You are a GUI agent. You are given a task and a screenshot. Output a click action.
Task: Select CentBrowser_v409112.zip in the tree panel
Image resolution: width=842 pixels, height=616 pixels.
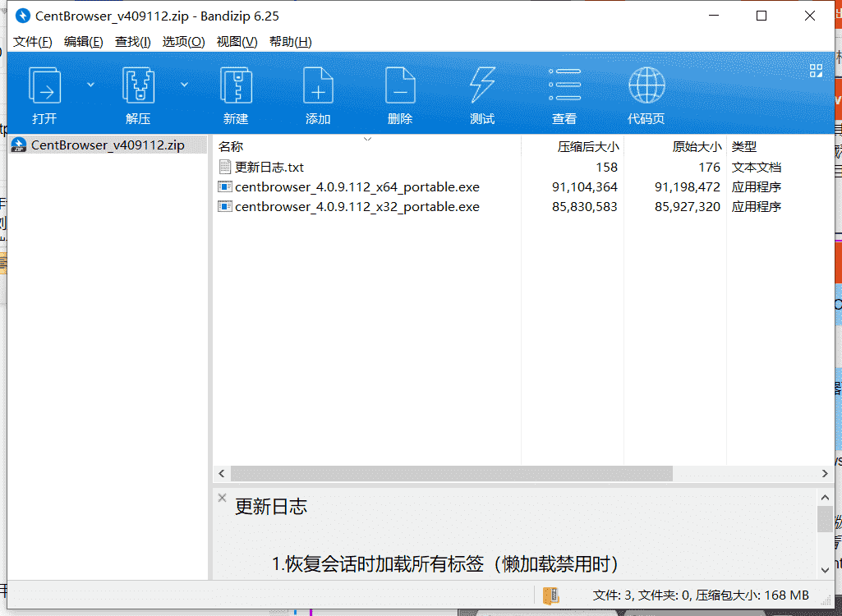[x=108, y=145]
